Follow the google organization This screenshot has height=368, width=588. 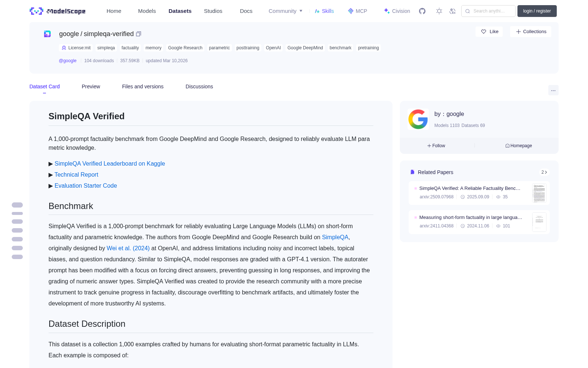tap(436, 146)
